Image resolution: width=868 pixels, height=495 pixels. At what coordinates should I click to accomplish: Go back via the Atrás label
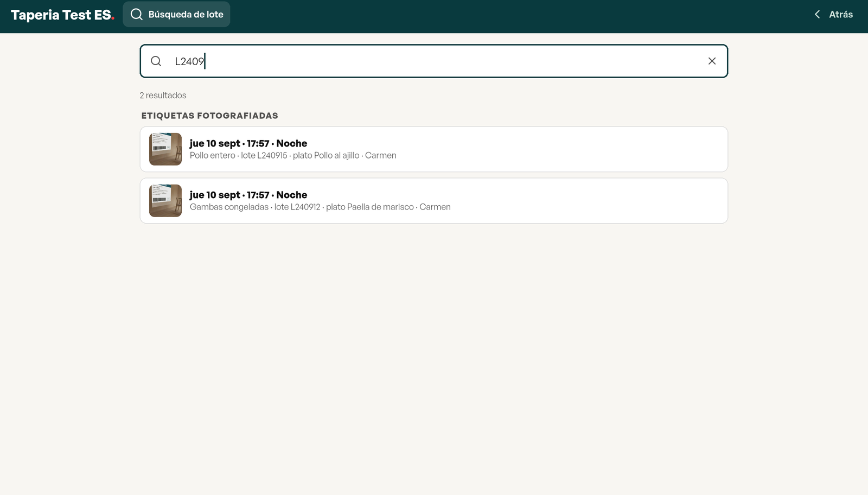click(841, 15)
